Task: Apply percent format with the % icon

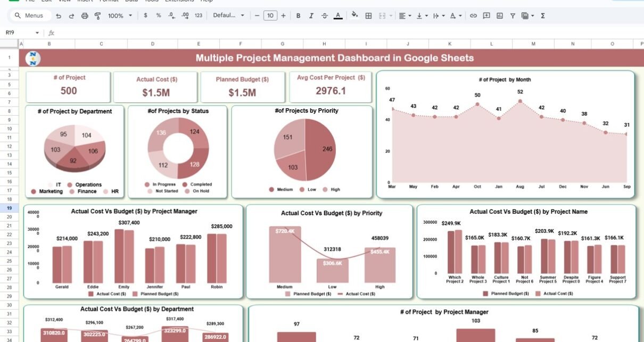Action: point(159,16)
